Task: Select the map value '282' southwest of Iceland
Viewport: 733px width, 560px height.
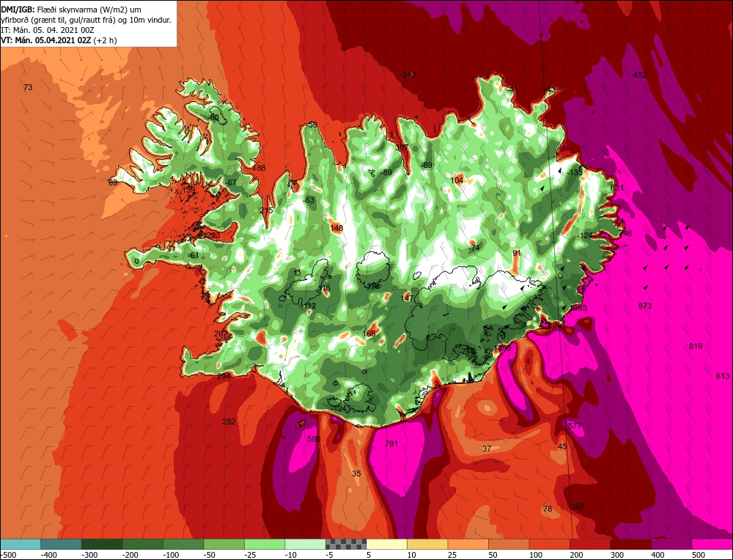Action: coord(229,421)
